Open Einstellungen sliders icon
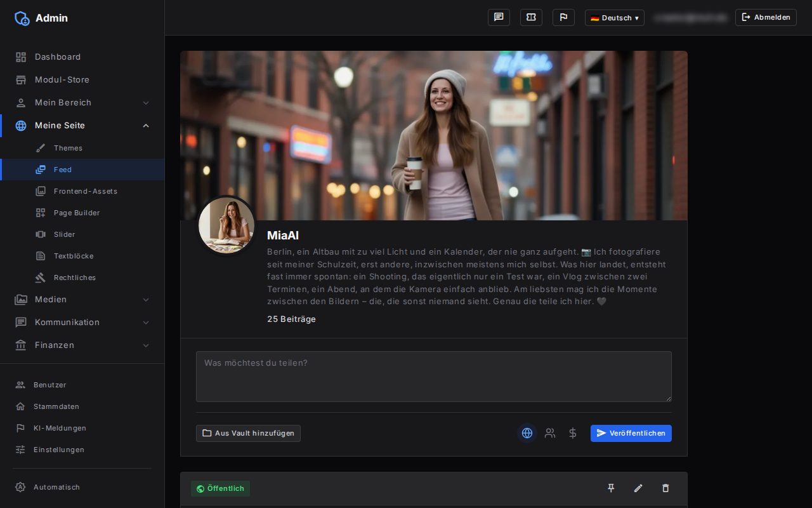812x508 pixels. pyautogui.click(x=20, y=450)
